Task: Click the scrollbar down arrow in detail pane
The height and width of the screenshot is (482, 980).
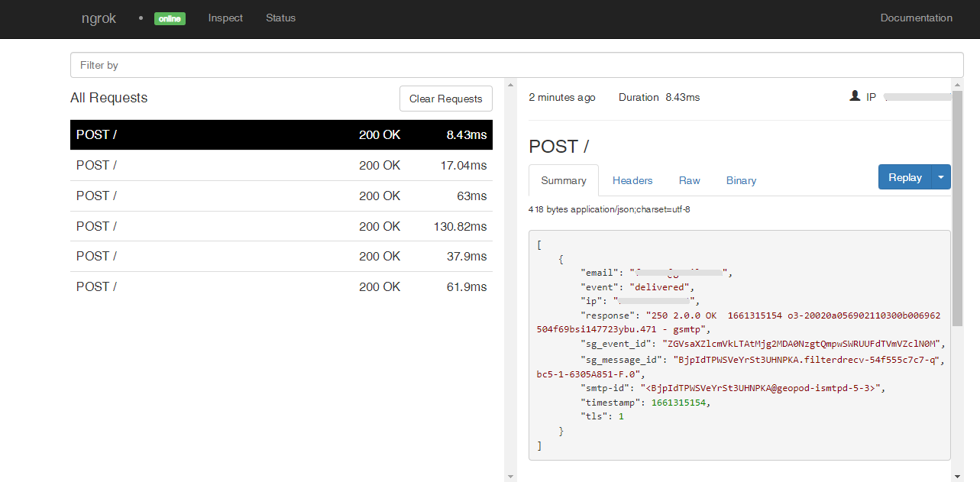Action: (x=957, y=477)
